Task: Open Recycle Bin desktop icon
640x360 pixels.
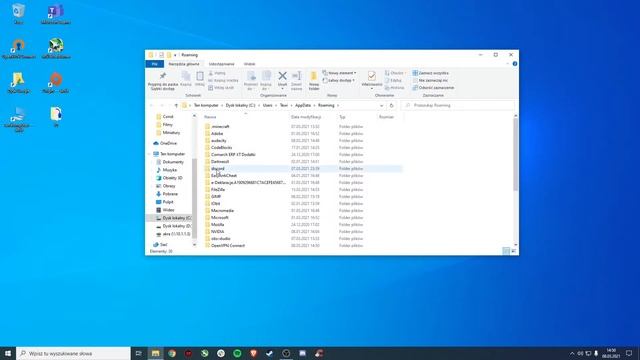Action: [x=18, y=13]
